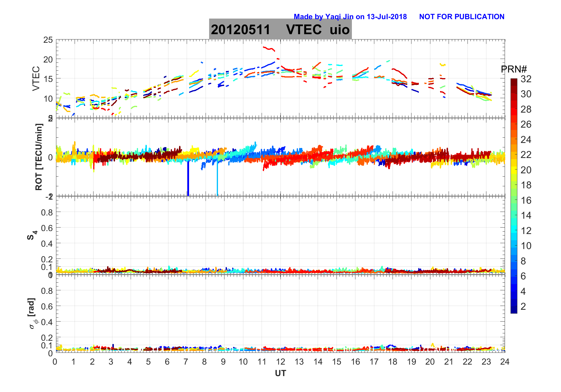The width and height of the screenshot is (561, 392).
Task: Select the colorbar tick label "8"
Action: pos(523,261)
